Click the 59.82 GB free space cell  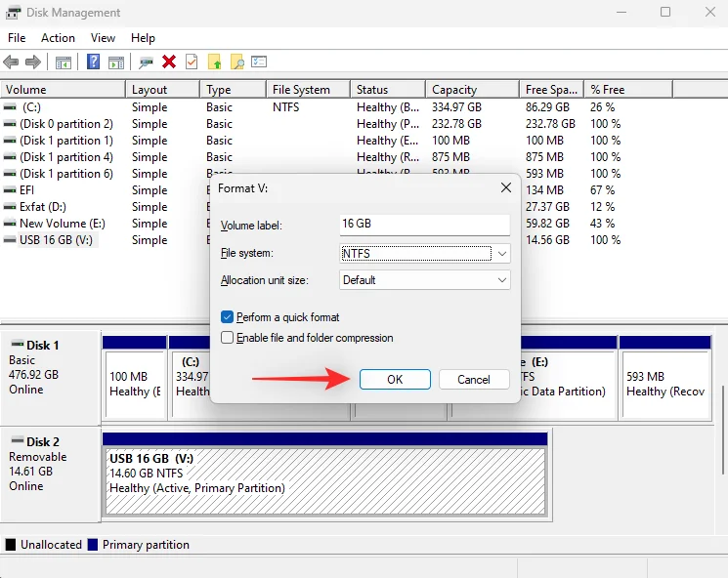(x=547, y=224)
